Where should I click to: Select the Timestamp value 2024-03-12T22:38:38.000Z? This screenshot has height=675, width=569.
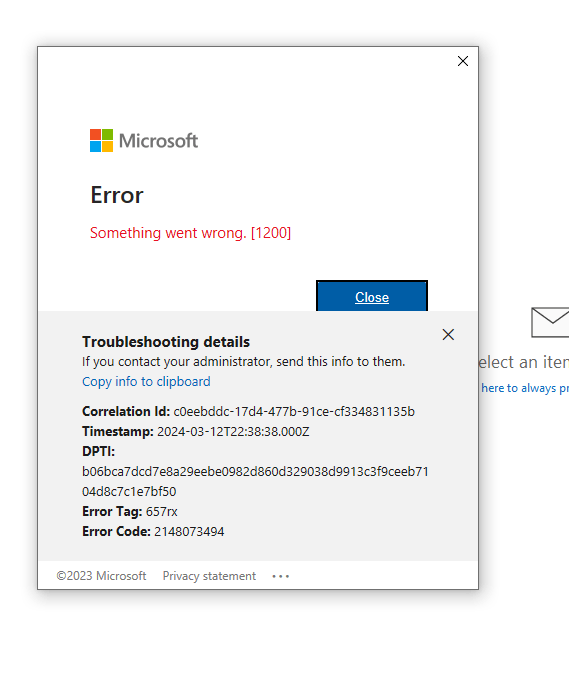coord(233,432)
